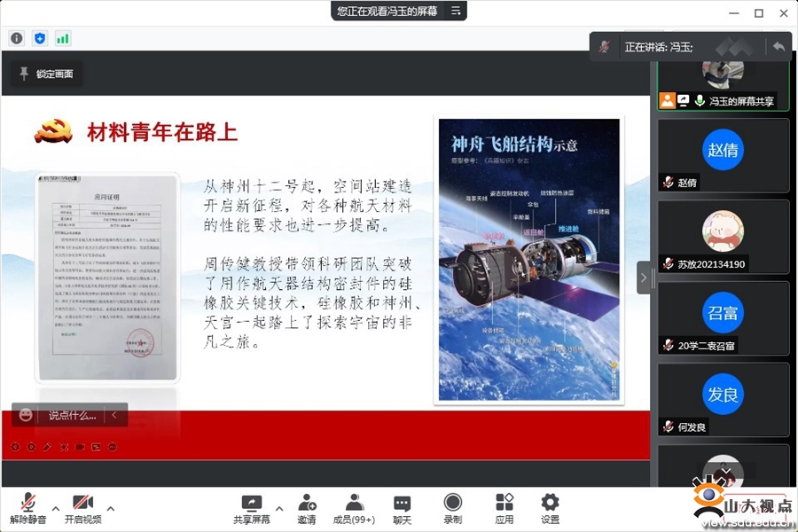
Task: Open the 设置 settings gear
Action: coord(550,503)
